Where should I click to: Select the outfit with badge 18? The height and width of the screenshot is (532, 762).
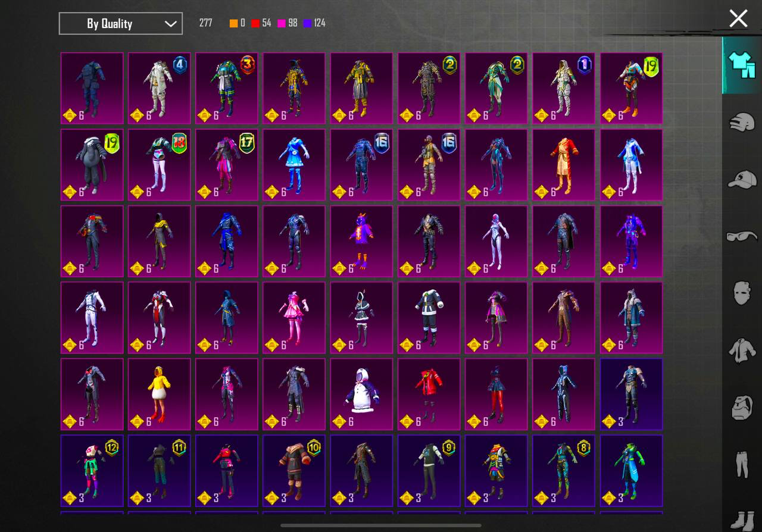click(160, 164)
